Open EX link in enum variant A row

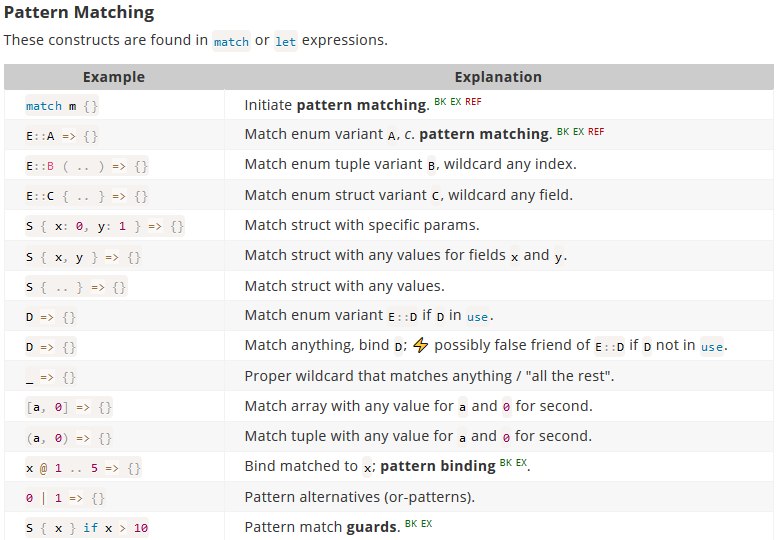click(578, 131)
